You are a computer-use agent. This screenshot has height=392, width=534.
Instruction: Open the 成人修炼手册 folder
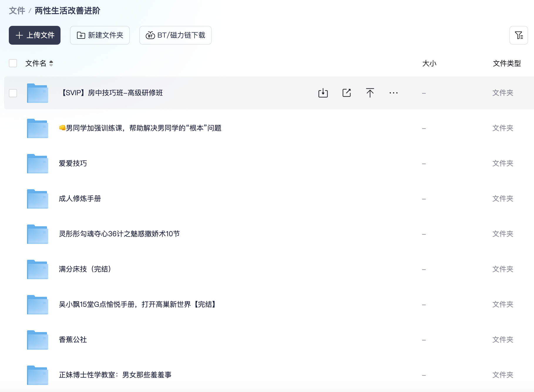pos(79,199)
